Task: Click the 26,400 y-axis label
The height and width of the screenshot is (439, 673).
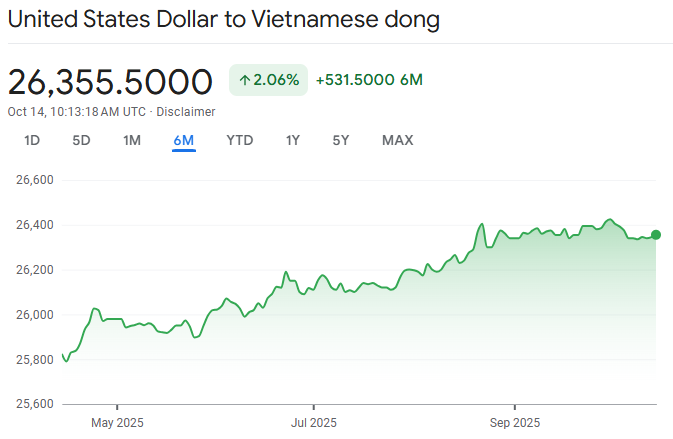Action: coord(32,225)
